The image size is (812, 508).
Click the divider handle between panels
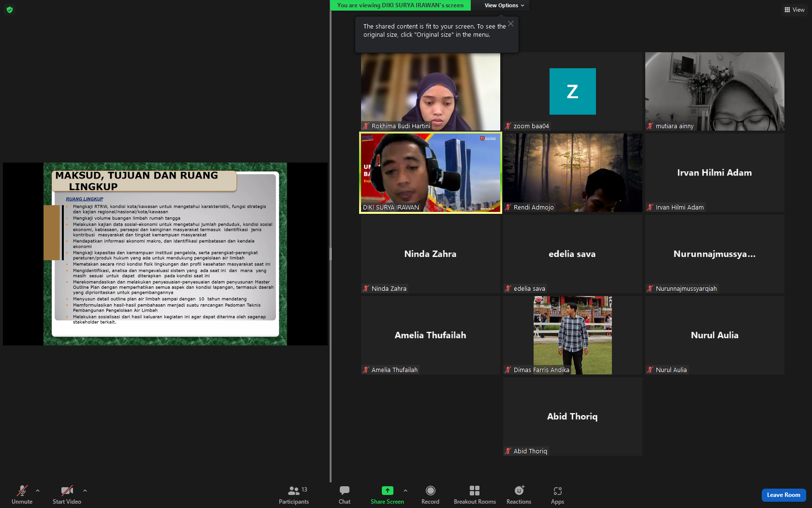[331, 254]
